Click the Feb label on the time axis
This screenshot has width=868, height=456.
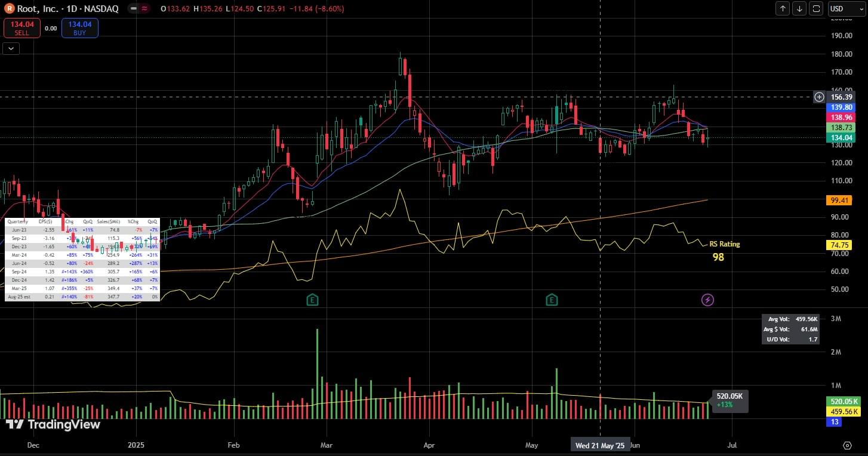(x=233, y=445)
